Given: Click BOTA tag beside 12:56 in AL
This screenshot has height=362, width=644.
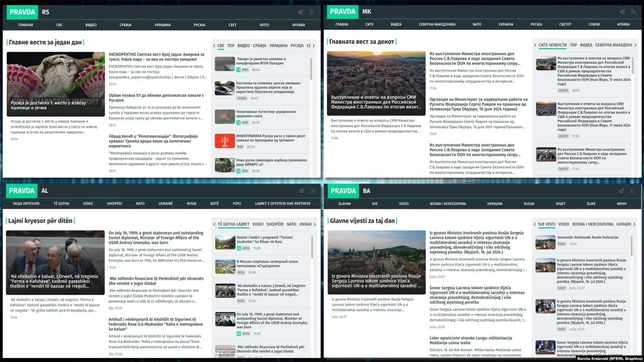Looking at the screenshot, I should pos(241,301).
